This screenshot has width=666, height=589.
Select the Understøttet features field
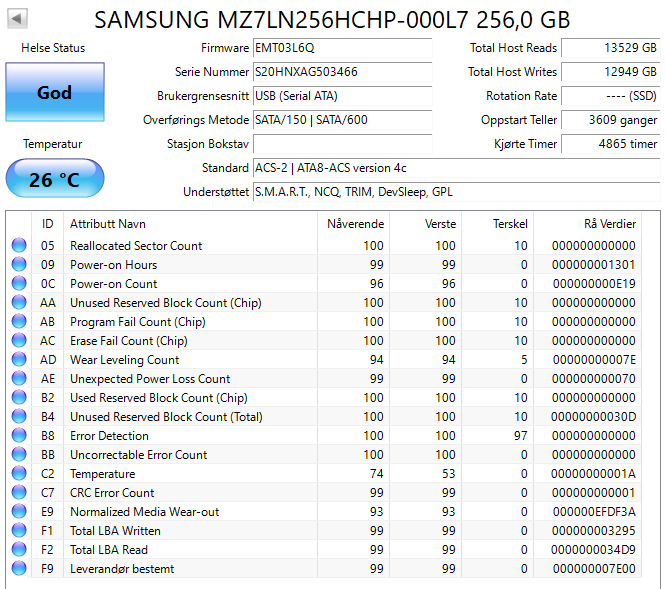click(457, 192)
